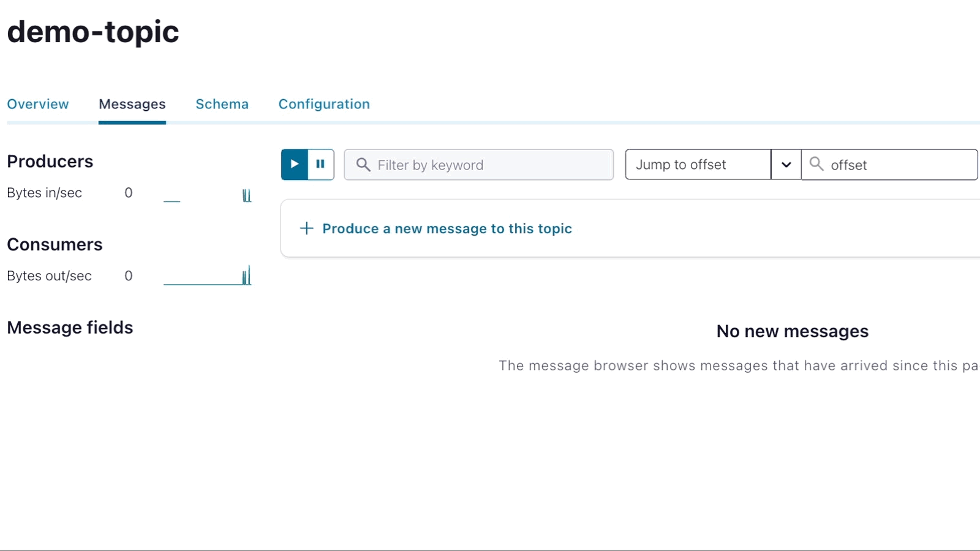The image size is (980, 551).
Task: Click the Producers section heading
Action: 50,162
